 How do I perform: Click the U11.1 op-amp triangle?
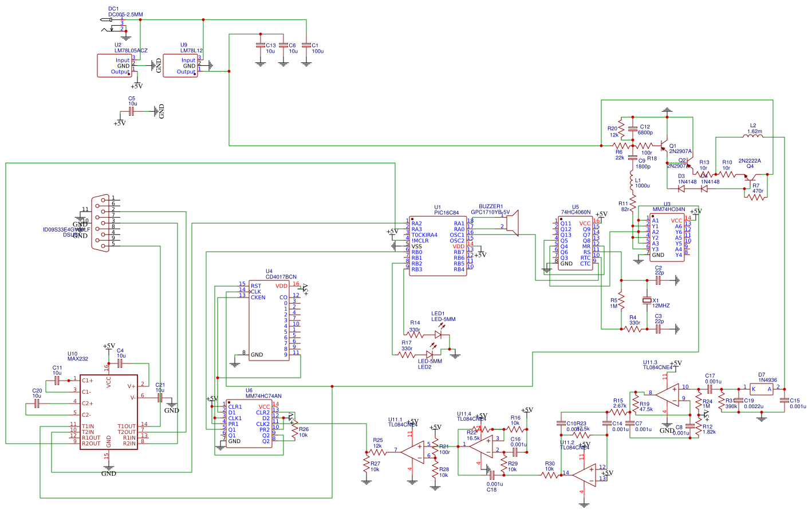(x=412, y=451)
